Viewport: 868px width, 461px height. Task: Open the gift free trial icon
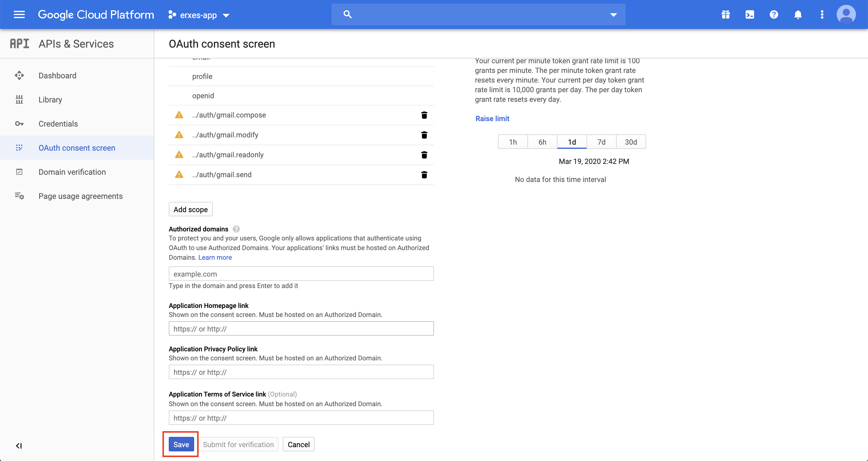point(725,14)
